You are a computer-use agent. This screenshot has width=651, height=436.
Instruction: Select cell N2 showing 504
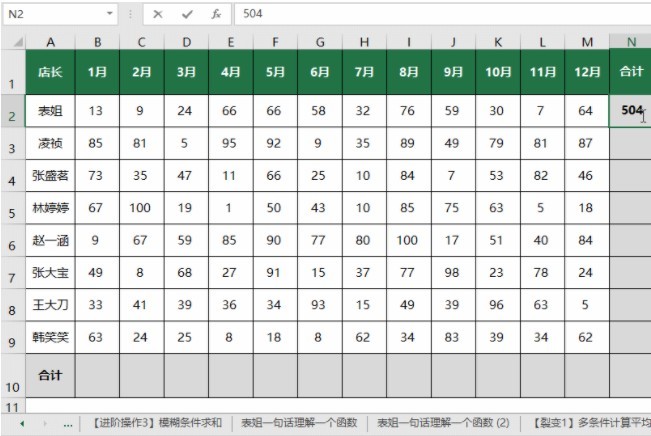[x=630, y=111]
